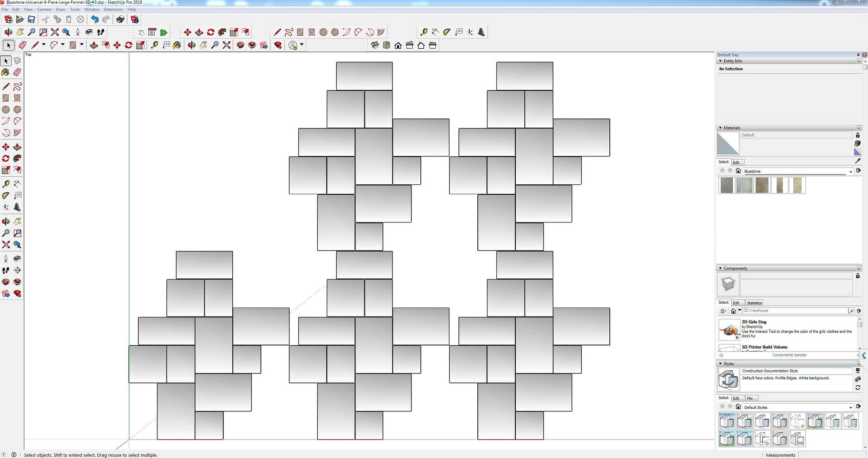Collapse the Entity Info panel
The image size is (868, 458).
(720, 61)
